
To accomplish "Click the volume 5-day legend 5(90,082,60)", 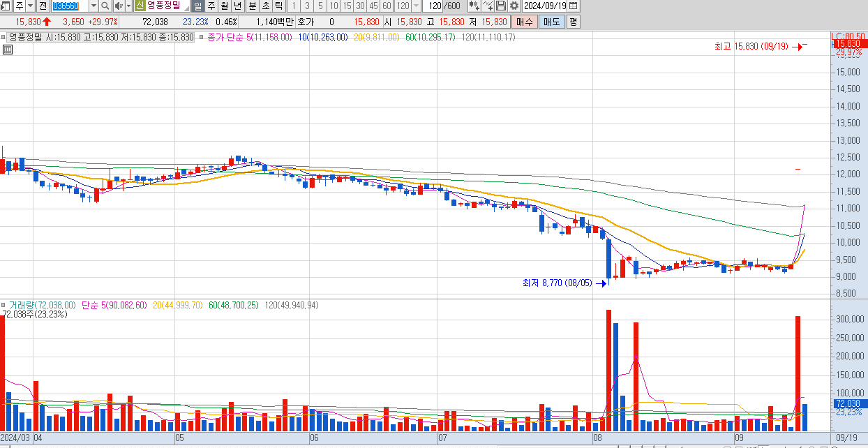I will [126, 305].
